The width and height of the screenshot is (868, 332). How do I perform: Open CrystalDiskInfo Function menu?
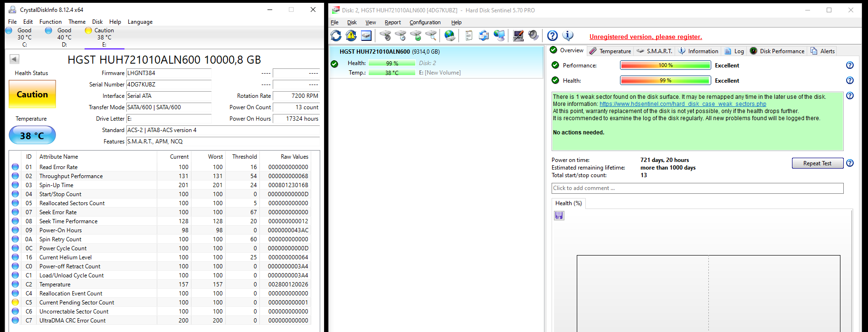pos(50,22)
